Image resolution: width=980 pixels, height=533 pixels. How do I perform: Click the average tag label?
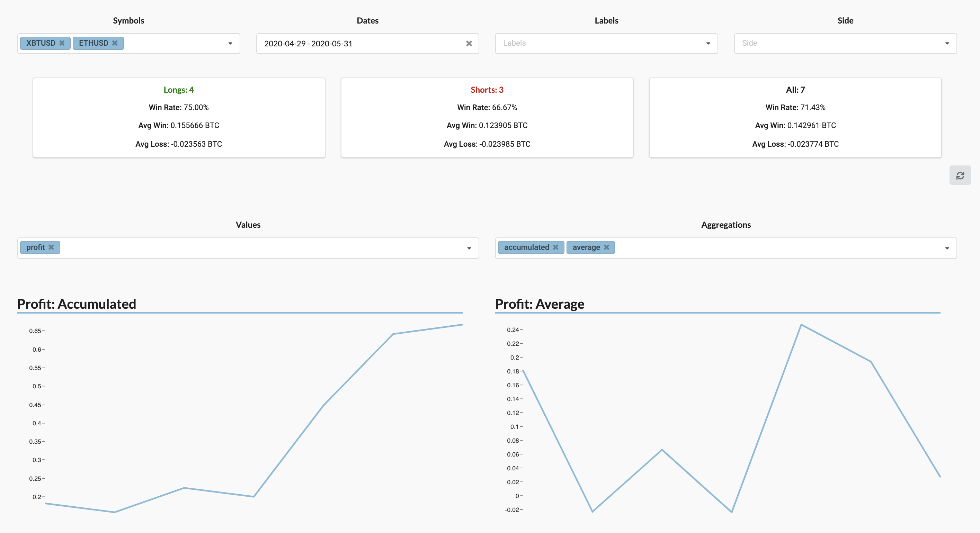[x=586, y=247]
